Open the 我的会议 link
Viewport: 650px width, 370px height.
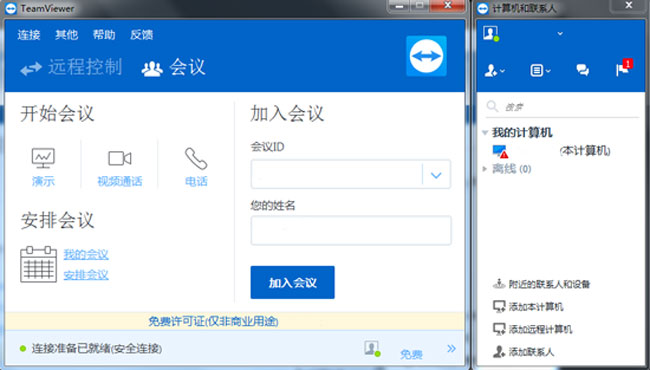coord(86,254)
